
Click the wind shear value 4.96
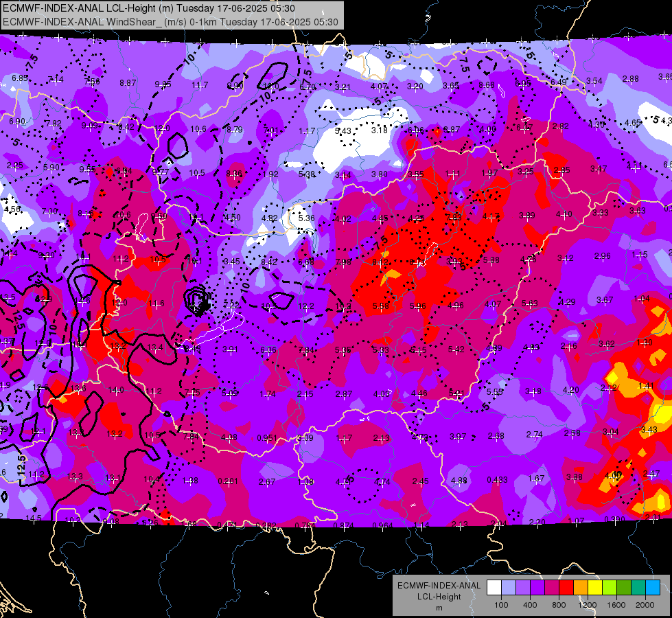(456, 306)
